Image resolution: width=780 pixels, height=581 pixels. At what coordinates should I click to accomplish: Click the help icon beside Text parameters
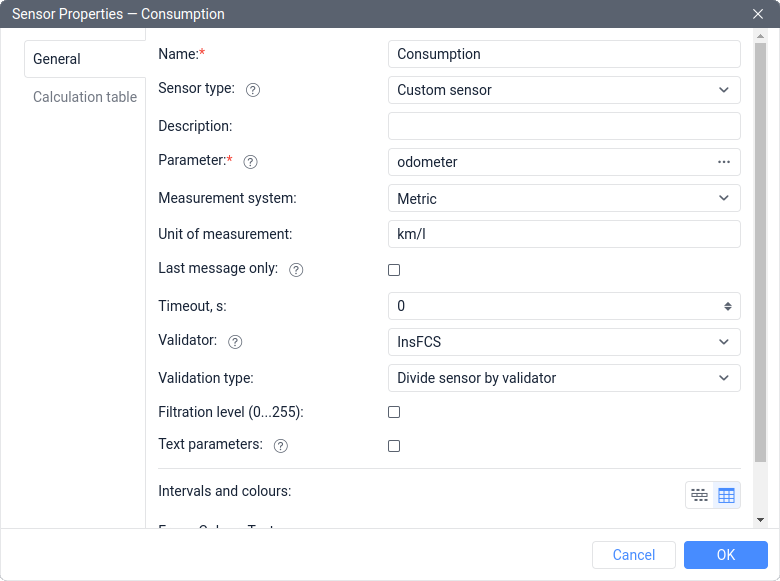[281, 446]
